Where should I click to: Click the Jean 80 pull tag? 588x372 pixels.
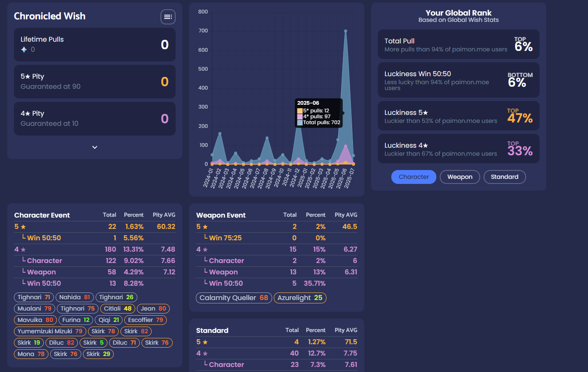click(x=153, y=308)
